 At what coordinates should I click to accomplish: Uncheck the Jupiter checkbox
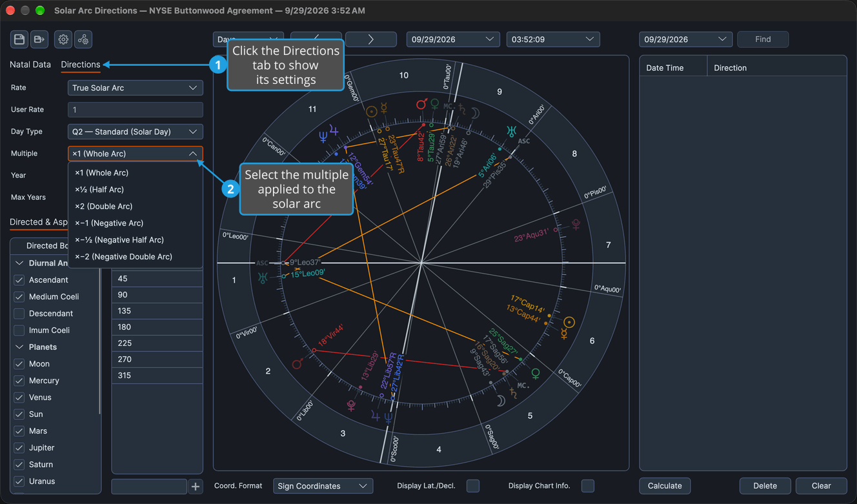coord(19,448)
